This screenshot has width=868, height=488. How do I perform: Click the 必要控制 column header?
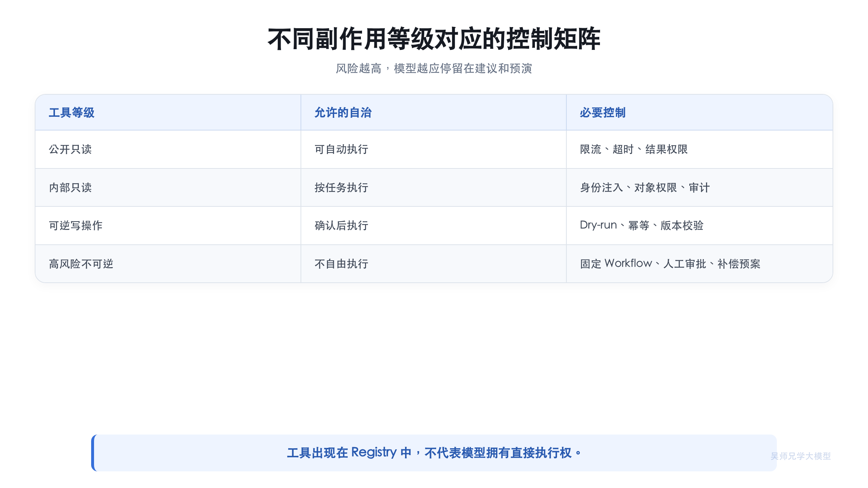point(699,112)
